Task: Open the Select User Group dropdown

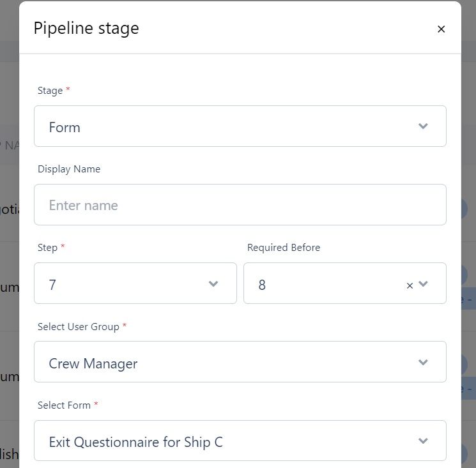Action: pos(240,362)
